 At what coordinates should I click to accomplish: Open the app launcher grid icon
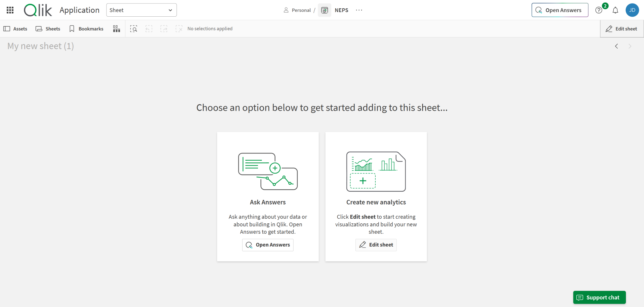[x=10, y=10]
